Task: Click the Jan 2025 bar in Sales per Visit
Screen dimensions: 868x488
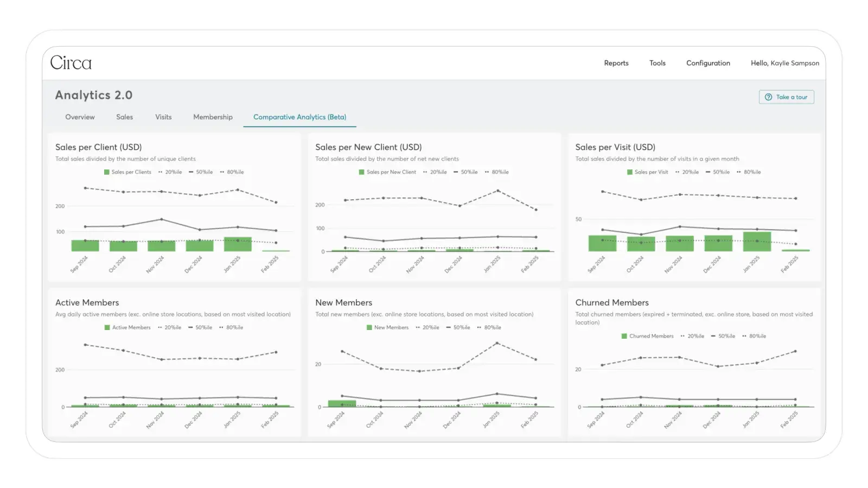Action: [x=757, y=242]
